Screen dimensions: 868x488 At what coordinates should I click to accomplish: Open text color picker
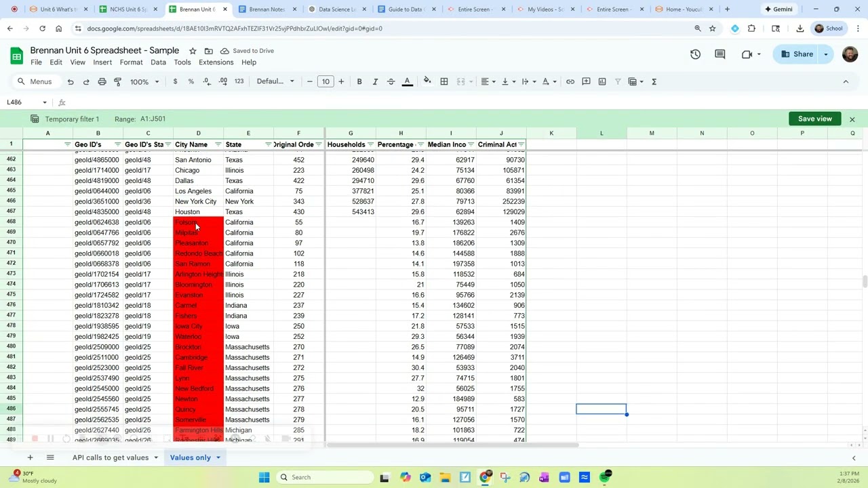[x=407, y=81]
